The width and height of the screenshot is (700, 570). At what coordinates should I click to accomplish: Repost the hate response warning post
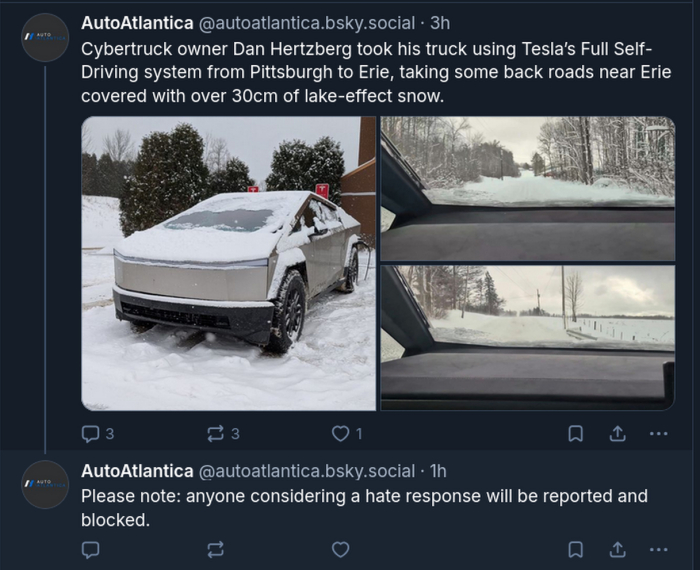[215, 549]
